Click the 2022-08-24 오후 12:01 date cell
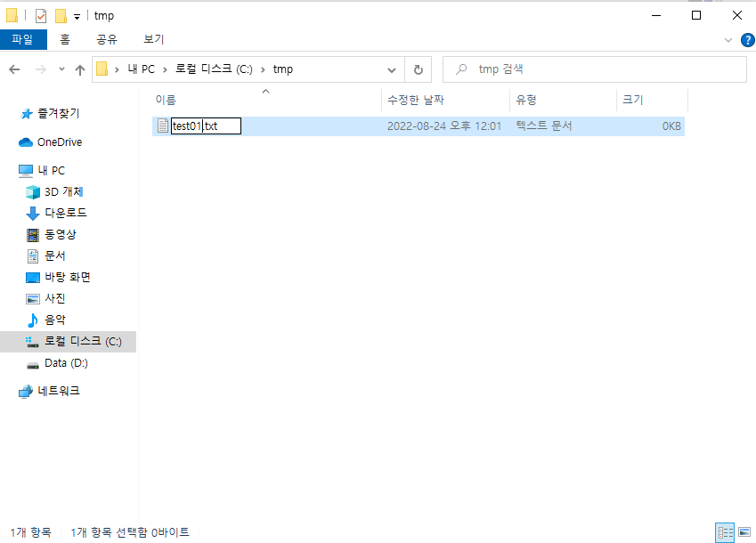This screenshot has height=543, width=756. [x=444, y=126]
